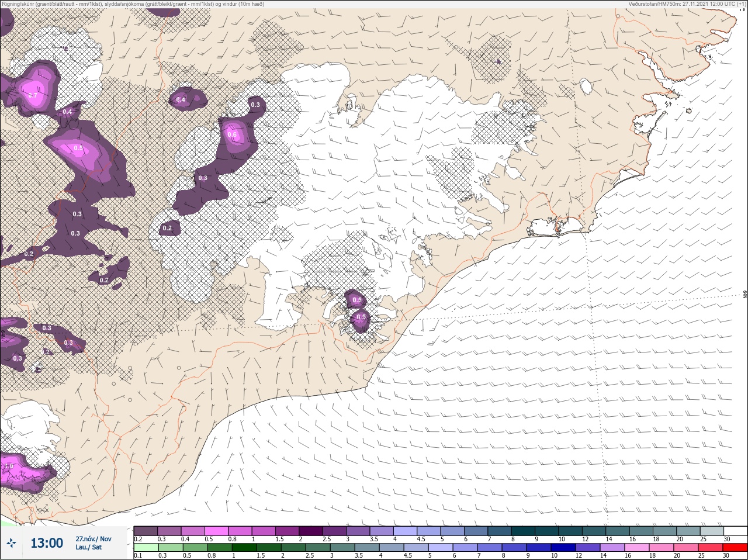Screen dimensions: 748x560
Task: Pick the lavender upper swatch between 4 and 4.5
Action: 405,531
